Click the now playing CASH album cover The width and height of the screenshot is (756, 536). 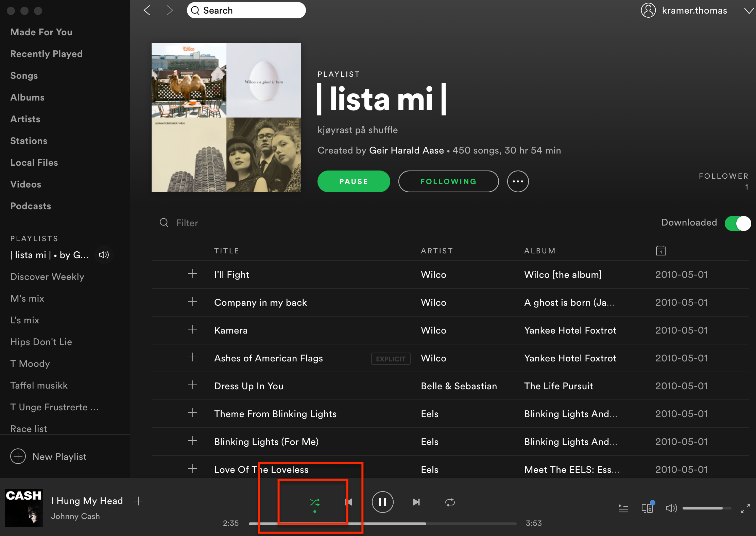click(x=24, y=508)
